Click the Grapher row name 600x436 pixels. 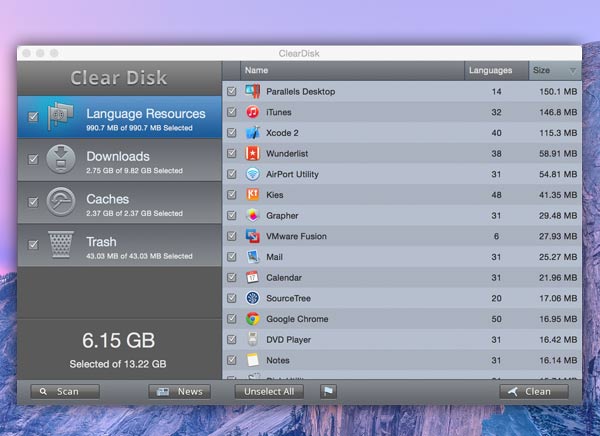click(282, 216)
